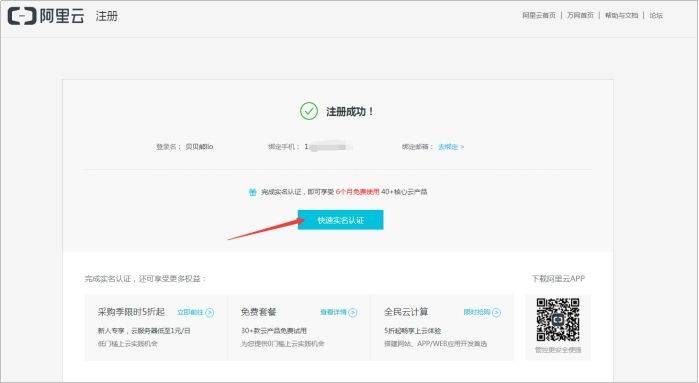Click the 5折起畅享上云体验 description

coord(412,330)
